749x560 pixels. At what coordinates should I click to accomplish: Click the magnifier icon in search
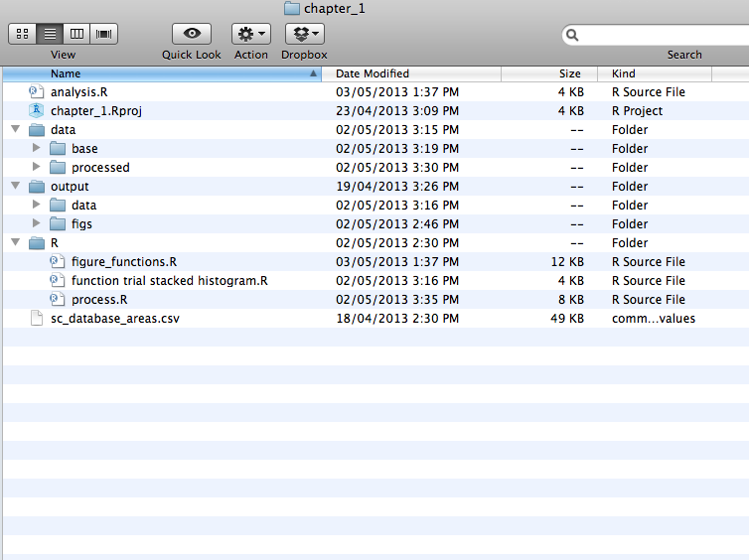click(x=572, y=35)
